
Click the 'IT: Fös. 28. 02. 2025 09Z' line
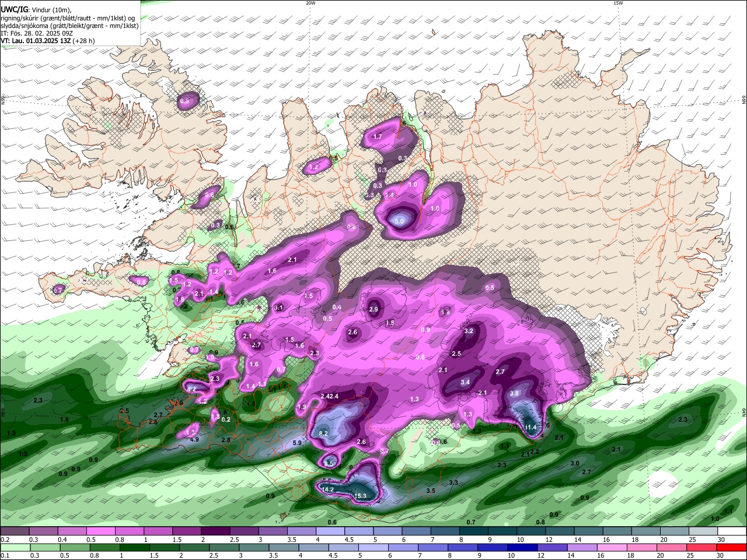[37, 33]
